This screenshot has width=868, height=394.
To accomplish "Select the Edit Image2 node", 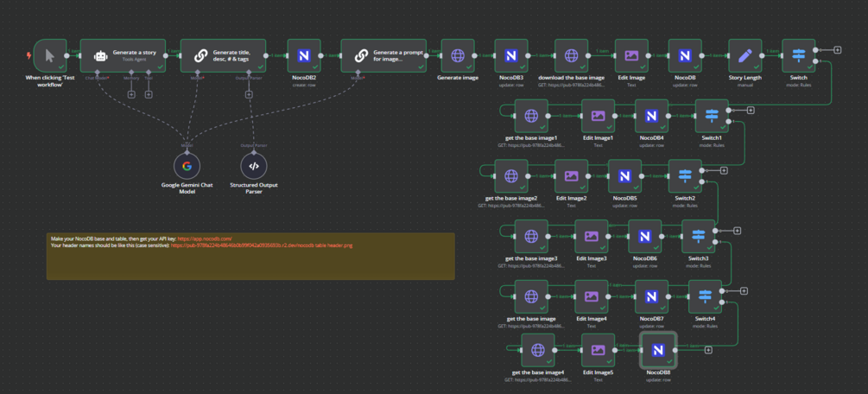I will pyautogui.click(x=571, y=176).
